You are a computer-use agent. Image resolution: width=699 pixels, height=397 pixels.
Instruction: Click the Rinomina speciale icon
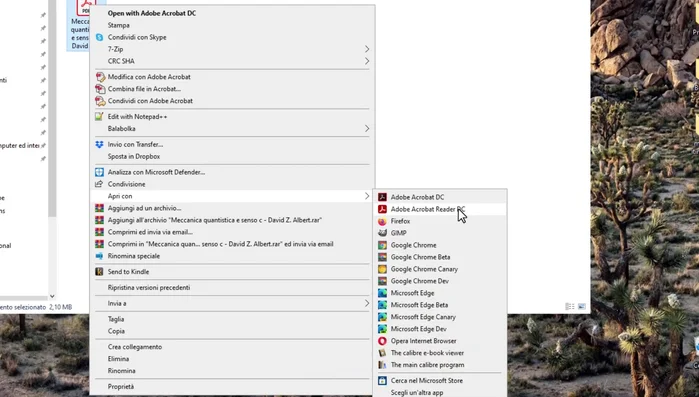pyautogui.click(x=99, y=256)
